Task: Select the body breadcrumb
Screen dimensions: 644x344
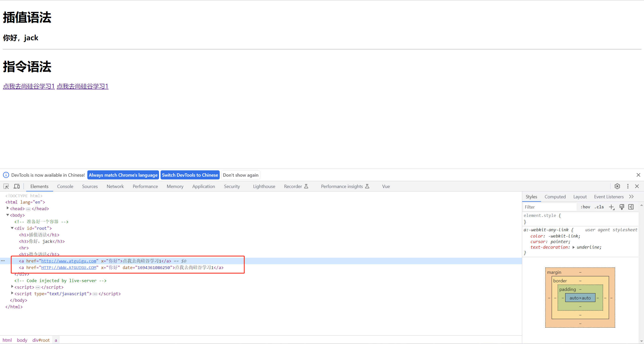Action: click(x=22, y=340)
